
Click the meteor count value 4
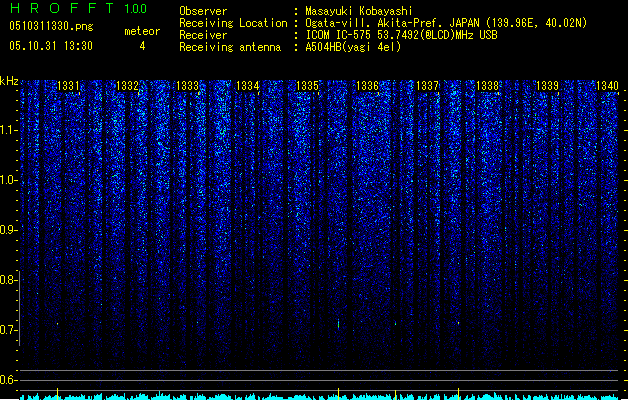pyautogui.click(x=142, y=46)
